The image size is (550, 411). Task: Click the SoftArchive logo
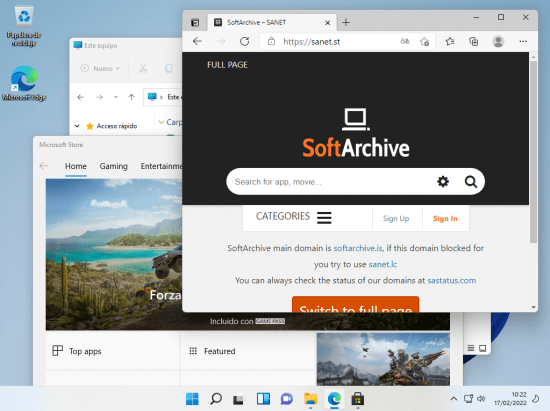tap(356, 133)
